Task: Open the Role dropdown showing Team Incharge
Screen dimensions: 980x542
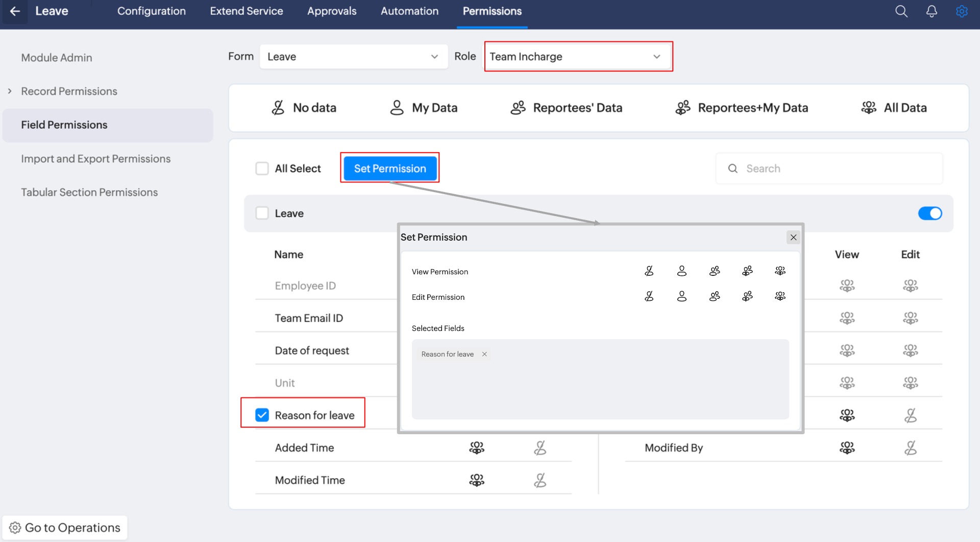Action: (x=578, y=57)
